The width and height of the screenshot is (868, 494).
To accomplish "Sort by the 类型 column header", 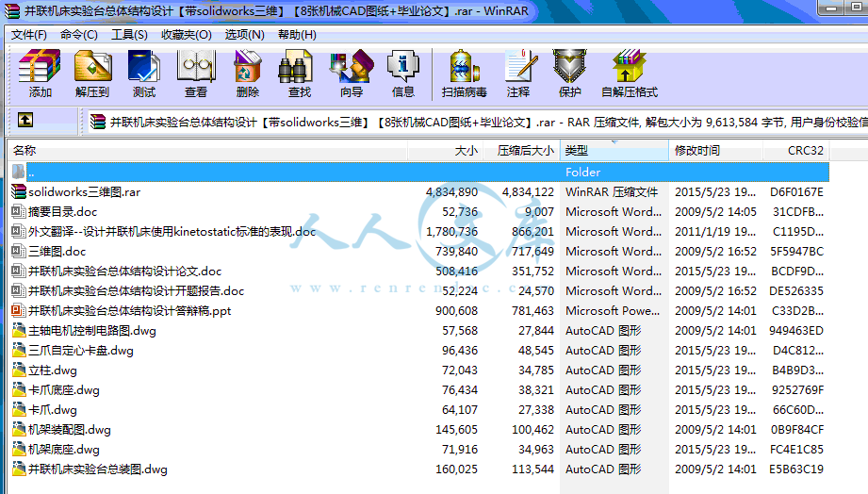I will click(614, 151).
